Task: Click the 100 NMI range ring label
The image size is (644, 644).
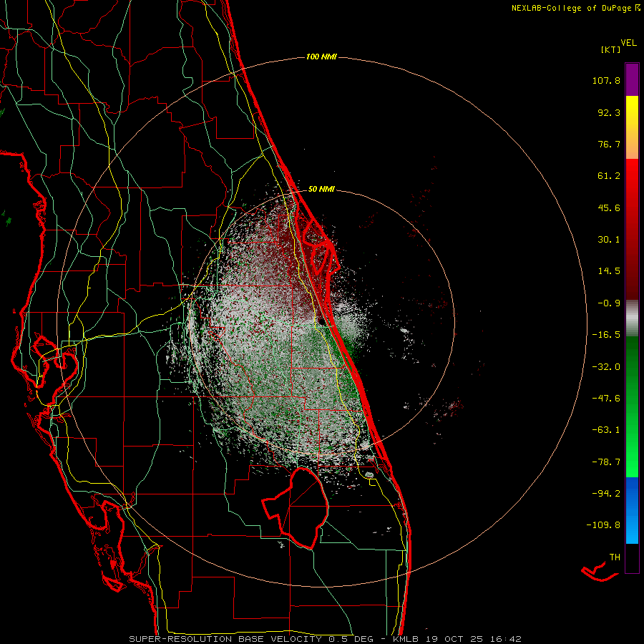Action: [x=321, y=57]
